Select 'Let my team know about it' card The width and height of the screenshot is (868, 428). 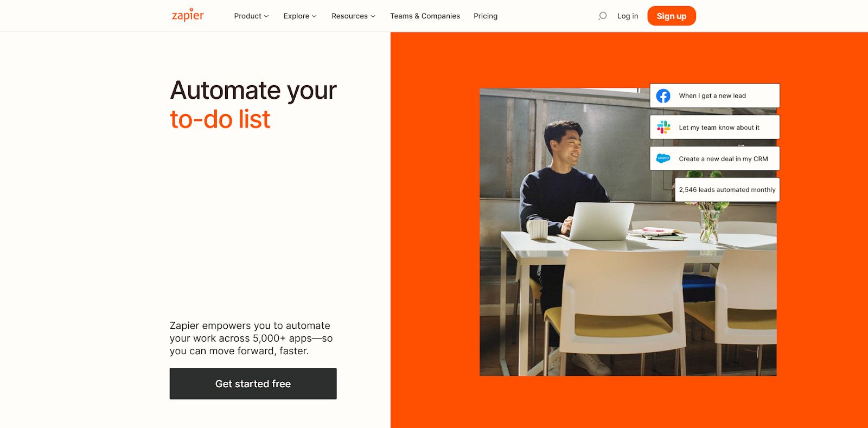pos(714,127)
